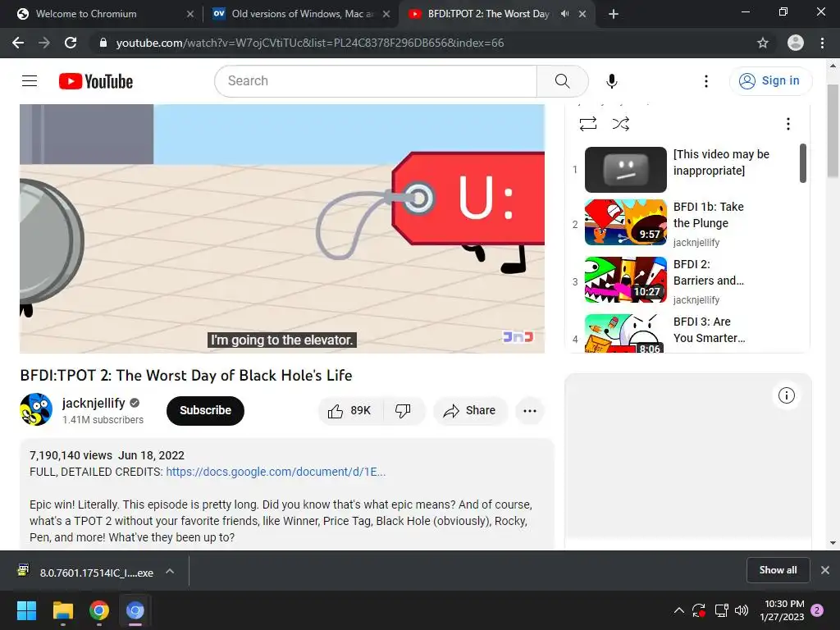Screen dimensions: 840x630
Task: Click the info icon on ad panel
Action: (x=786, y=396)
